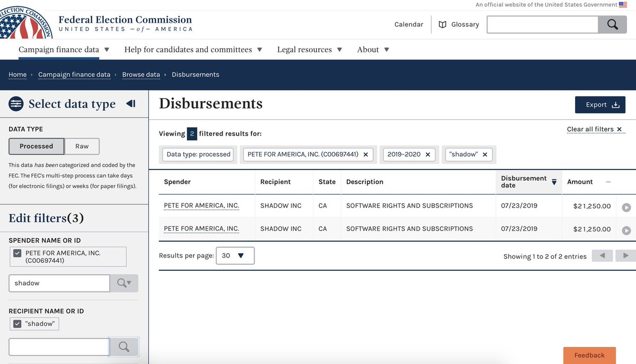
Task: Go to previous results page arrow
Action: coord(602,255)
